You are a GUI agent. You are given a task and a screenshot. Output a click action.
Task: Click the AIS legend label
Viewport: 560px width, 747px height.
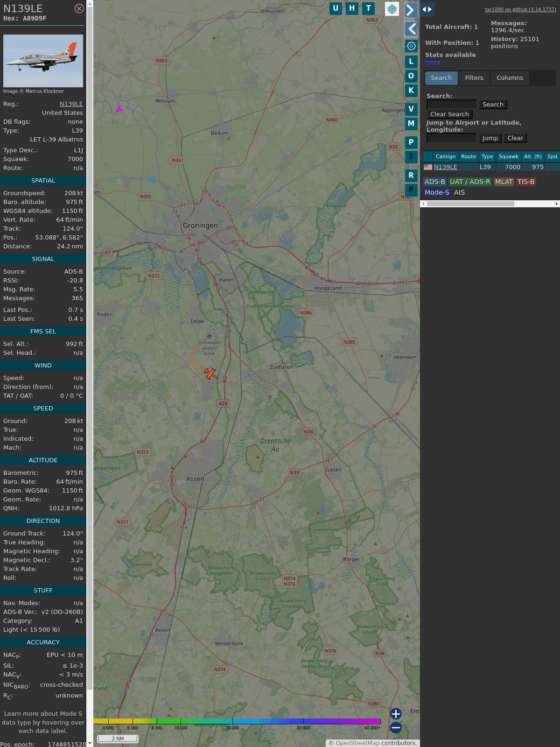coord(460,192)
